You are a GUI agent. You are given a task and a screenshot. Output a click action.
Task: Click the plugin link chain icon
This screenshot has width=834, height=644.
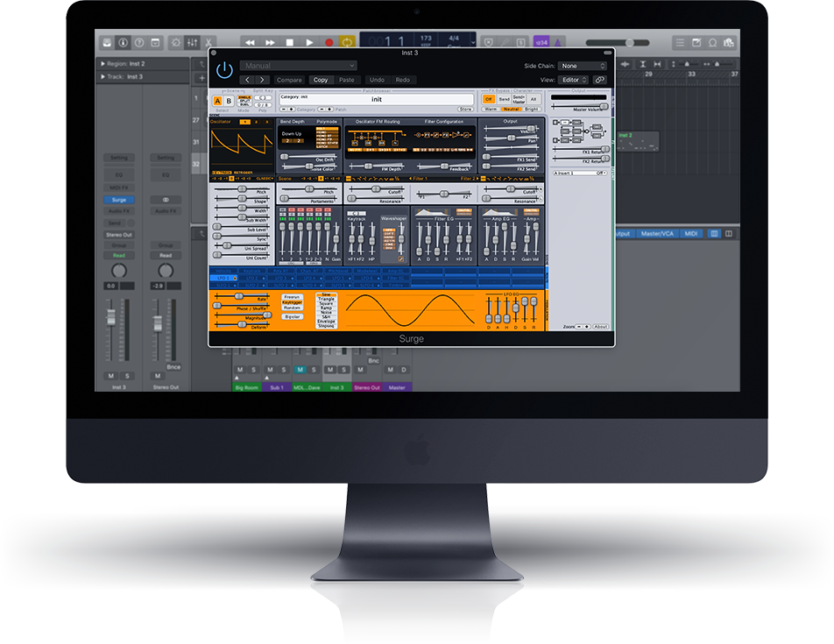click(599, 80)
